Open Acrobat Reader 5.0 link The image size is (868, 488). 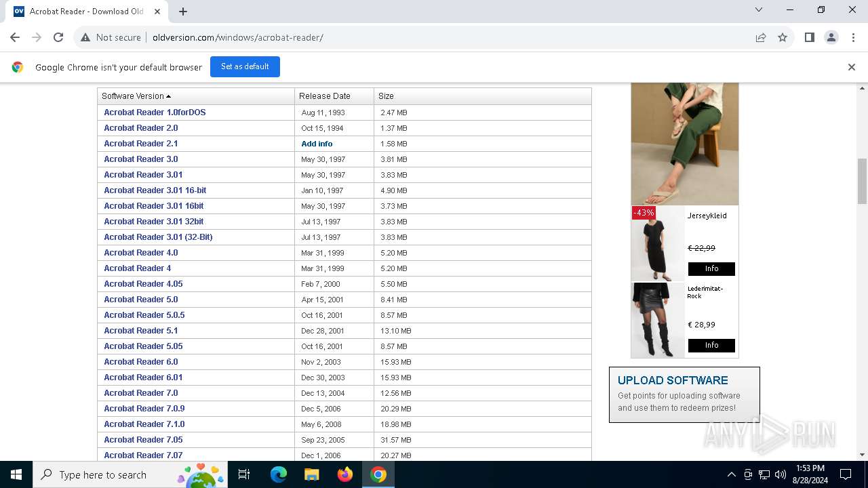[141, 300]
